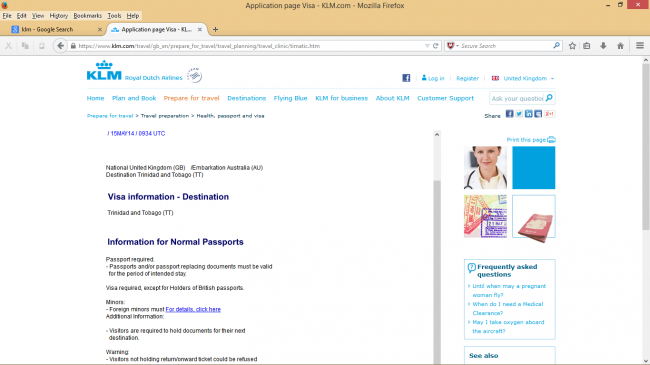Image resolution: width=650 pixels, height=365 pixels.
Task: Click the doctor photo thumbnail
Action: click(485, 168)
